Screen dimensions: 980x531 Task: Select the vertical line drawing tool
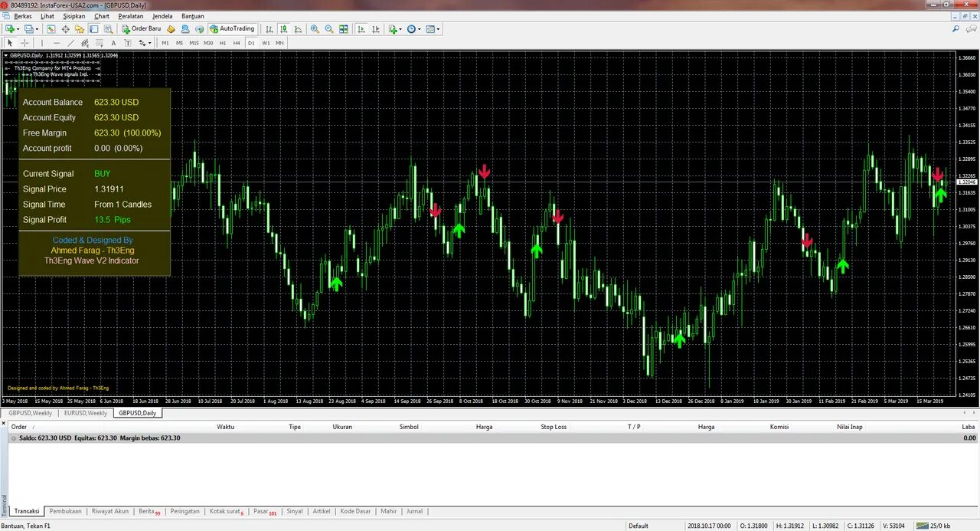tap(42, 43)
